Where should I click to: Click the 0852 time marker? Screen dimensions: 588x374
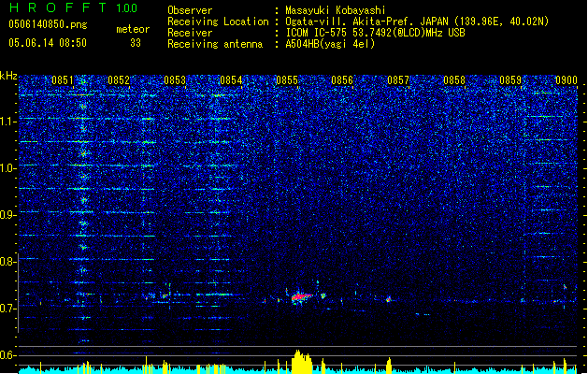pyautogui.click(x=119, y=80)
